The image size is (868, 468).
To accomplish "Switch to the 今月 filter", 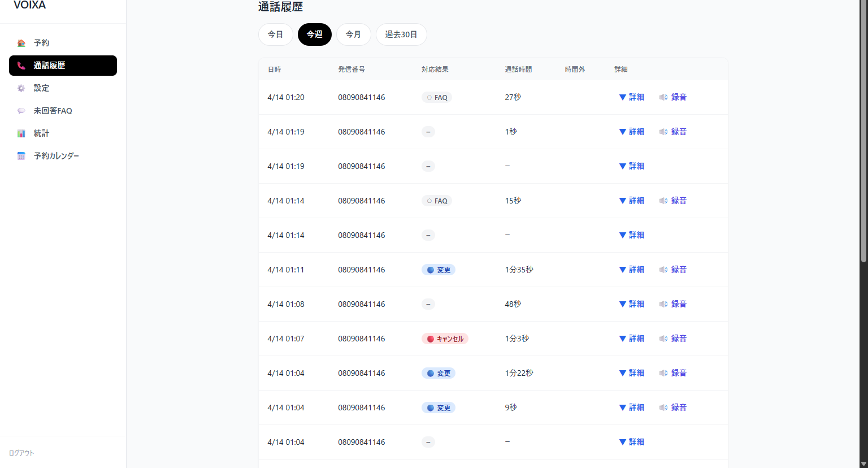I will [x=353, y=34].
